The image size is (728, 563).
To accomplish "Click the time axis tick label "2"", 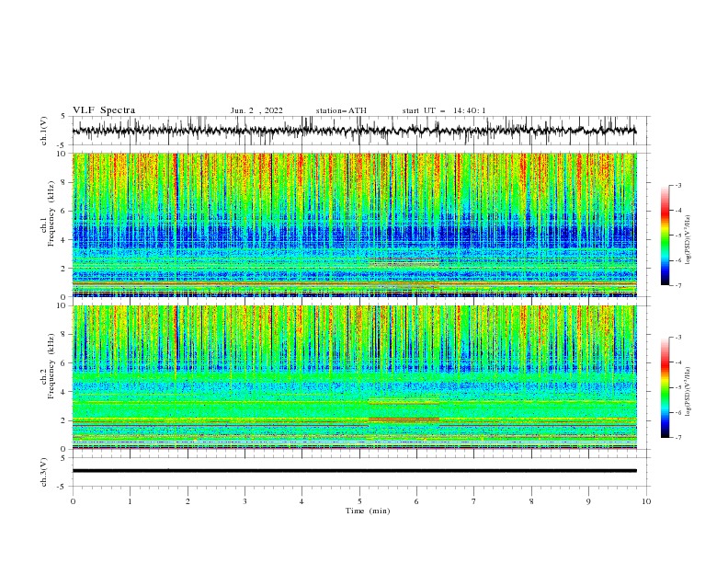I will click(x=188, y=501).
